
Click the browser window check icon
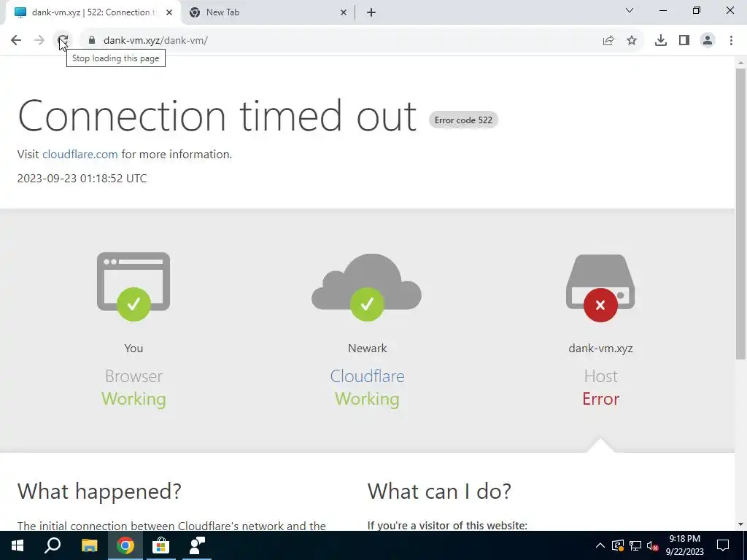tap(133, 287)
